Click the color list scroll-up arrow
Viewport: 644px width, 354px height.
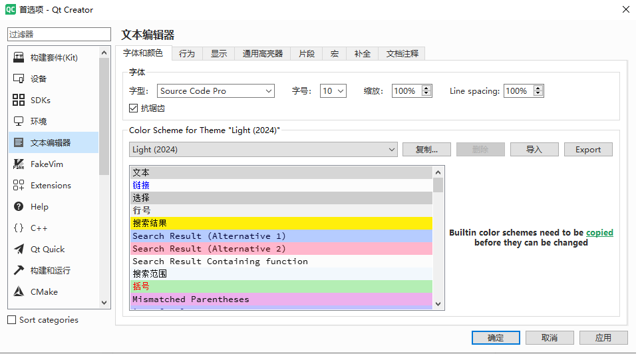coord(438,172)
